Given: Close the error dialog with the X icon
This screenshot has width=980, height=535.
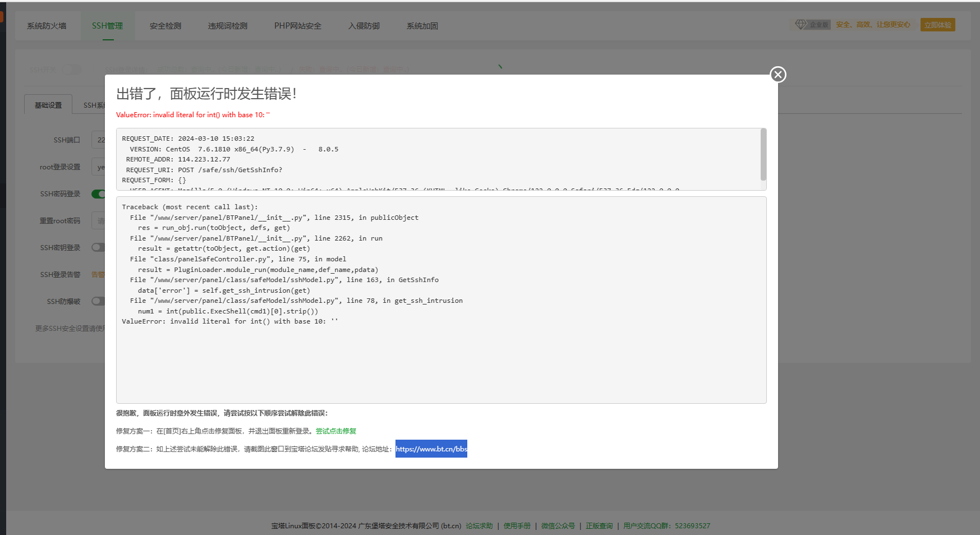Looking at the screenshot, I should [x=777, y=75].
